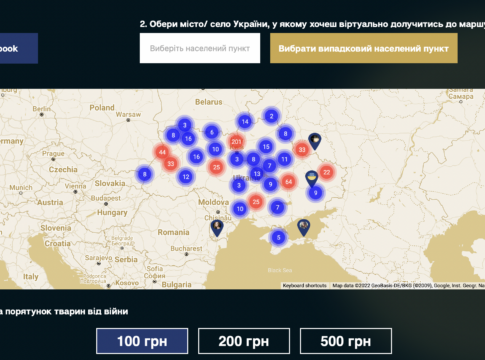Open the Keyboard shortcuts link on map
This screenshot has width=485, height=360.
(x=305, y=286)
